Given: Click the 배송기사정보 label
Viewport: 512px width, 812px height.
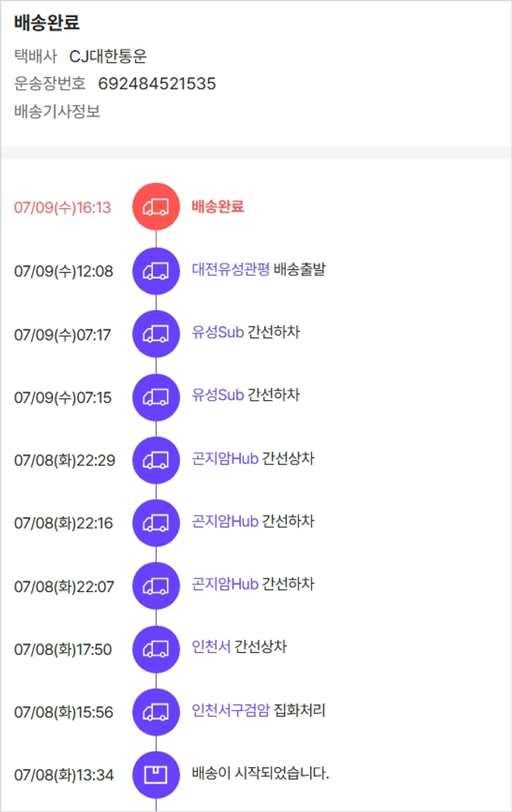Looking at the screenshot, I should (57, 111).
